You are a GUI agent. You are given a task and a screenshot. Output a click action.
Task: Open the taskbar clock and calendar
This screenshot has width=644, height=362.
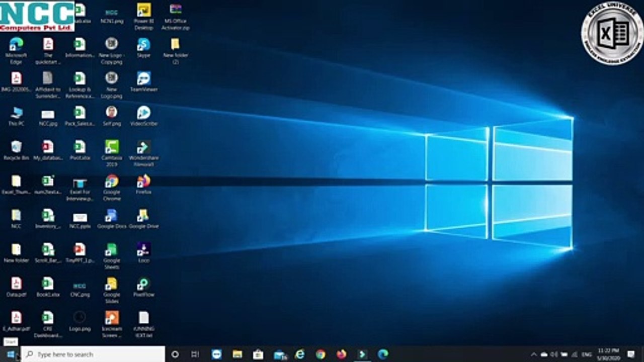[x=609, y=354]
